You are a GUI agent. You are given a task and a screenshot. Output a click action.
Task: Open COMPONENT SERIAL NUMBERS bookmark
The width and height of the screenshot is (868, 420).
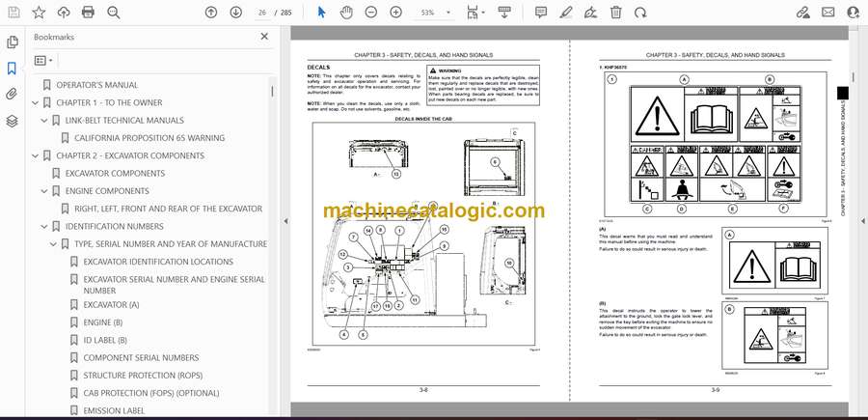[141, 358]
